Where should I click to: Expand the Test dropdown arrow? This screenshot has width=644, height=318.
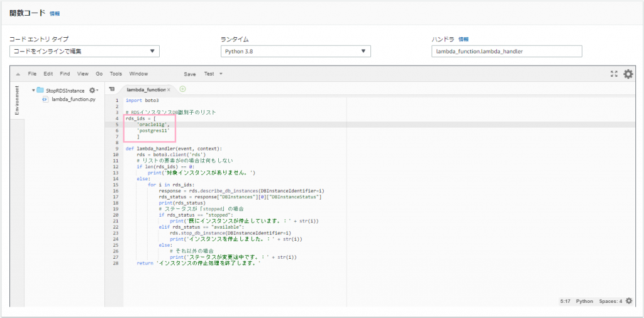coord(221,74)
